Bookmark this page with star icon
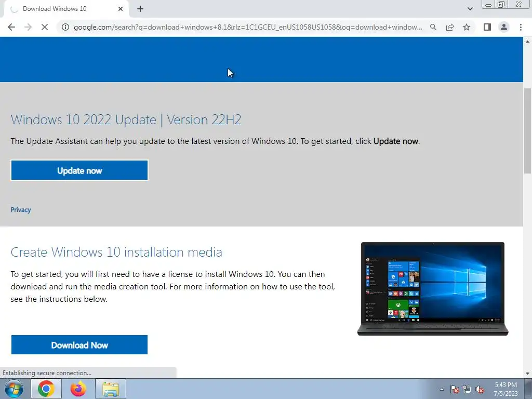The height and width of the screenshot is (399, 532). click(467, 27)
